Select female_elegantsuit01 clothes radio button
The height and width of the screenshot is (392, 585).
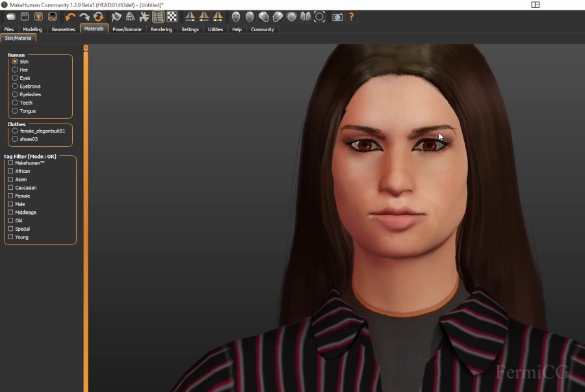15,131
